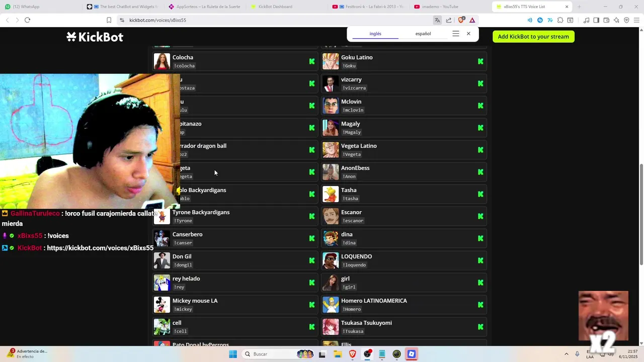644x362 pixels.
Task: Click the taskbar Buscar search box
Action: (x=278, y=354)
